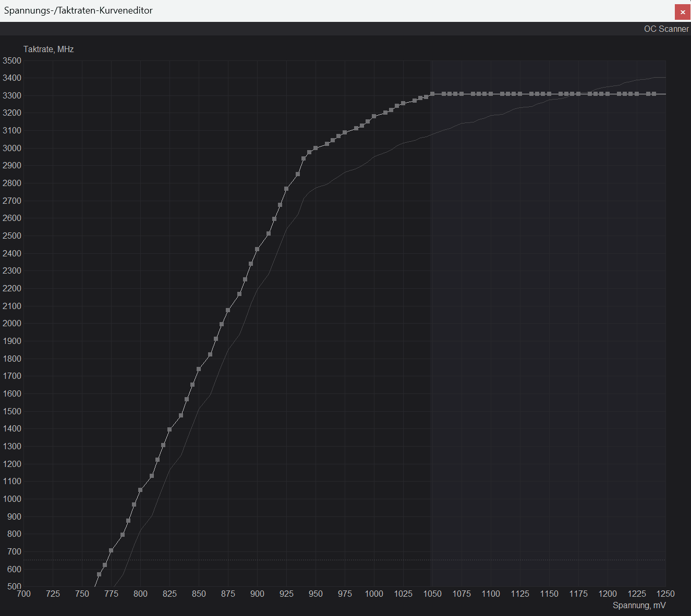Image resolution: width=691 pixels, height=616 pixels.
Task: Select the curve point at 1000 mV
Action: click(374, 117)
